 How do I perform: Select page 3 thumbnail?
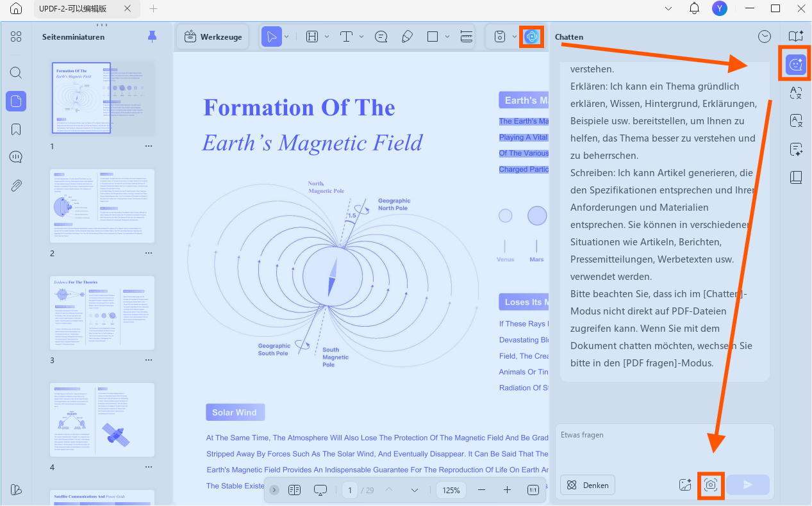[103, 313]
